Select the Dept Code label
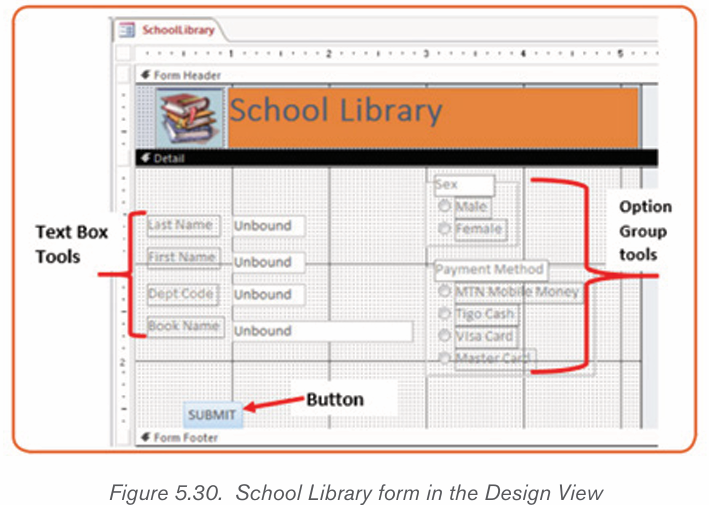 tap(183, 294)
